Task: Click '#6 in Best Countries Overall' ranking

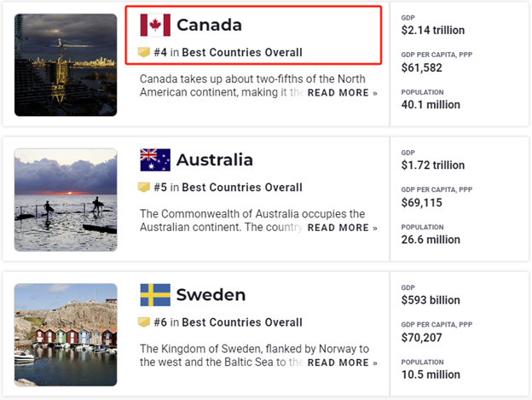Action: (x=228, y=322)
